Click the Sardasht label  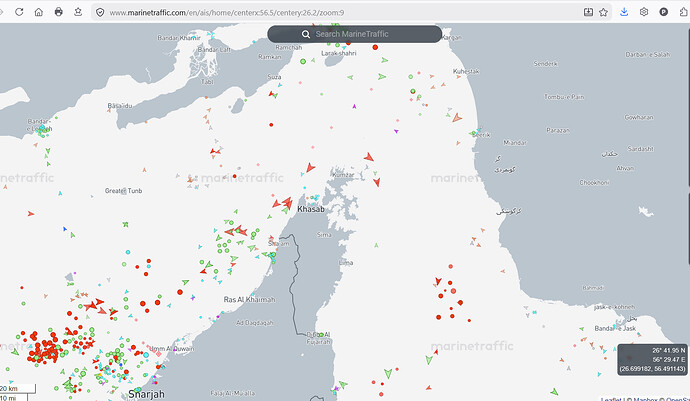[x=641, y=149]
